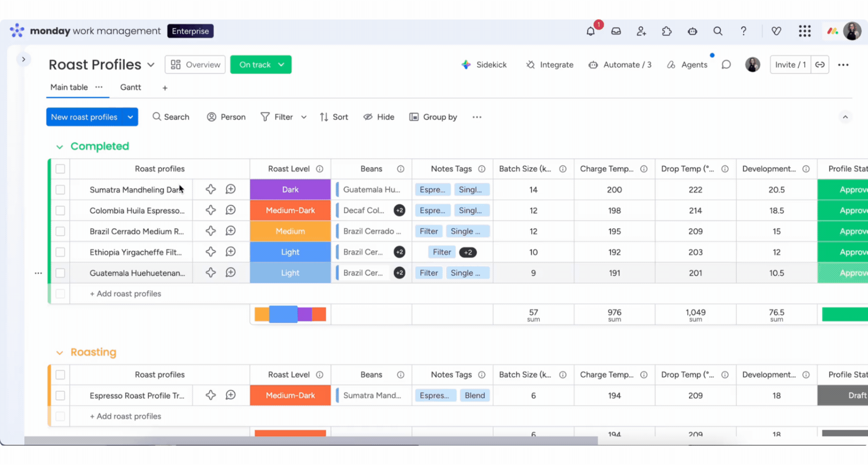This screenshot has height=465, width=868.
Task: Open the notifications bell
Action: (590, 31)
